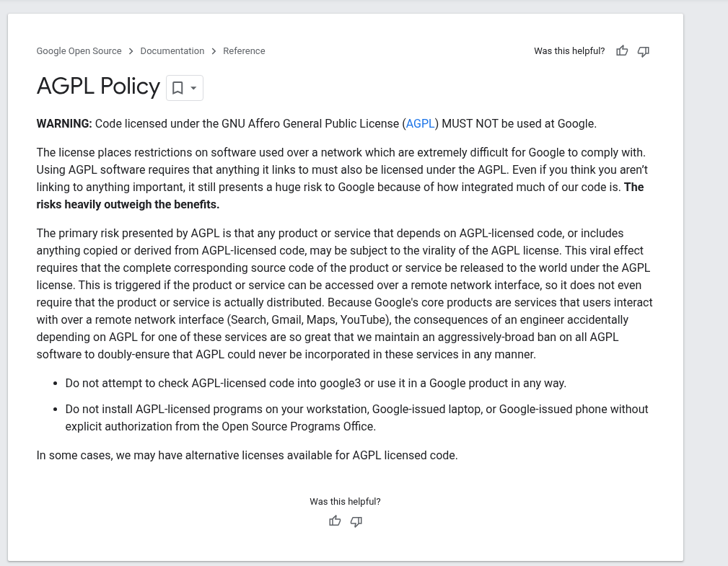Click the top thumbs-down not helpful icon
This screenshot has height=566, width=728.
coord(643,51)
